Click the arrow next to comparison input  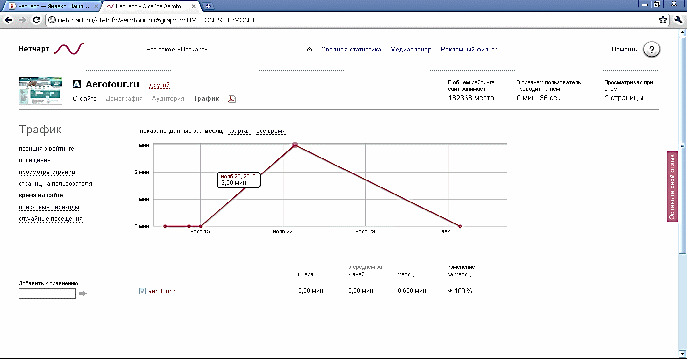click(83, 293)
